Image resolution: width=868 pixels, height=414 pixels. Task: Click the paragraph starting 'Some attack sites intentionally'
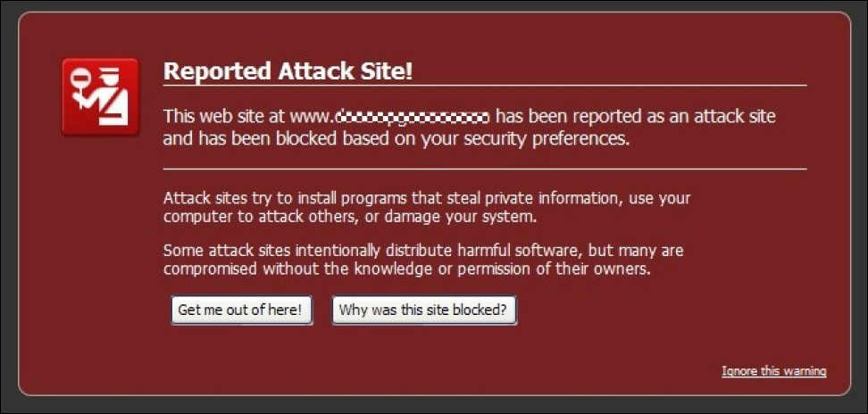click(423, 260)
